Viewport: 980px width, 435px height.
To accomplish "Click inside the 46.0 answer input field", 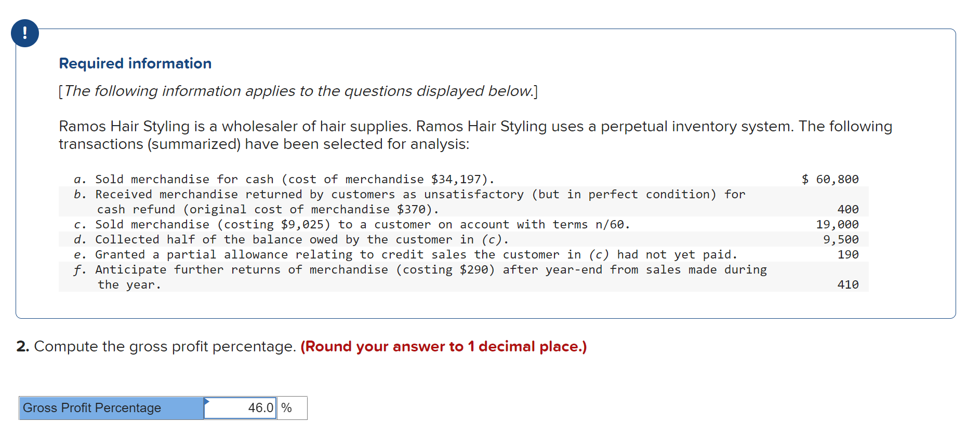I will tap(240, 409).
